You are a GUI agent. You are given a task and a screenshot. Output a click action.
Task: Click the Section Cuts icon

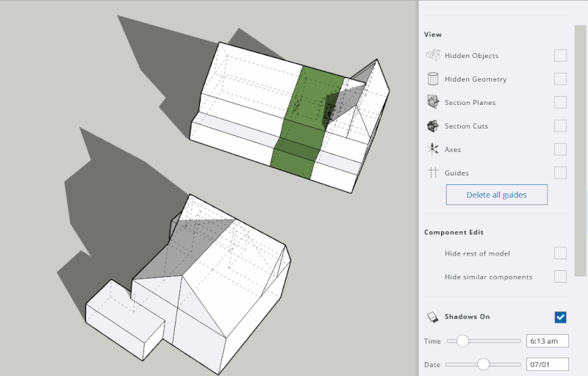[433, 126]
